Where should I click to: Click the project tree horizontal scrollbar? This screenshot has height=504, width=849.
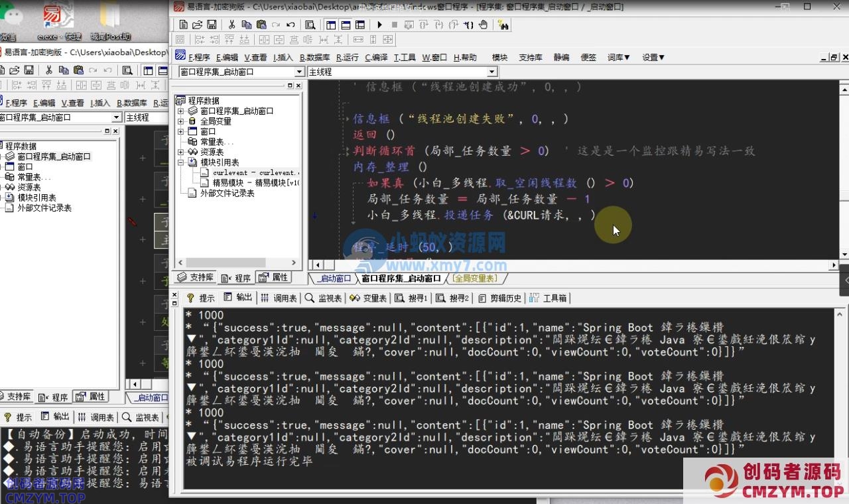point(226,263)
